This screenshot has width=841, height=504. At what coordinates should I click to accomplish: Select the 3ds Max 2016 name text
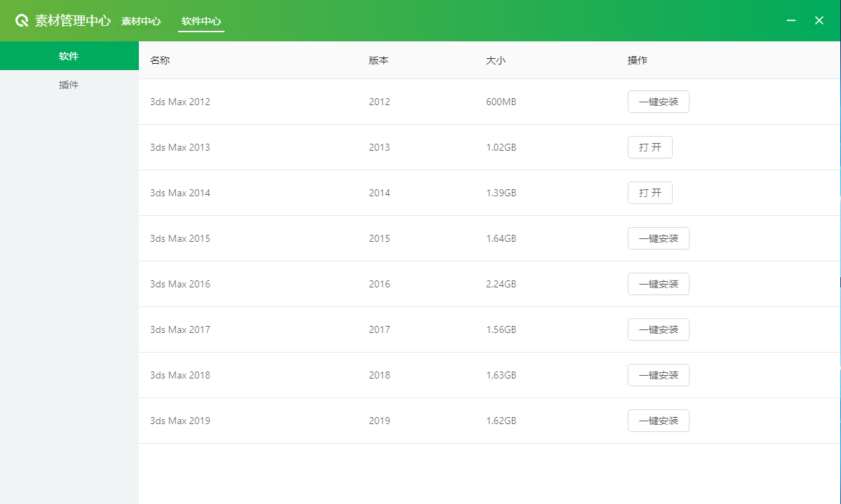click(180, 284)
